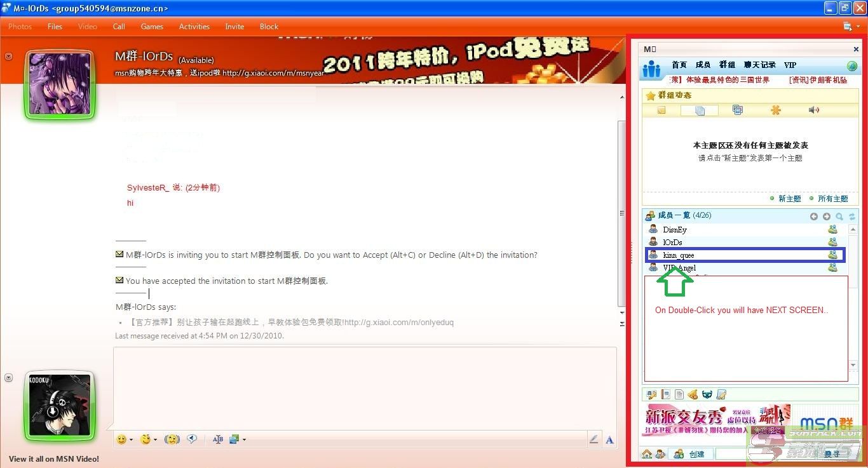The width and height of the screenshot is (868, 468).
Task: Select member kinn_quee in member list
Action: [x=679, y=255]
